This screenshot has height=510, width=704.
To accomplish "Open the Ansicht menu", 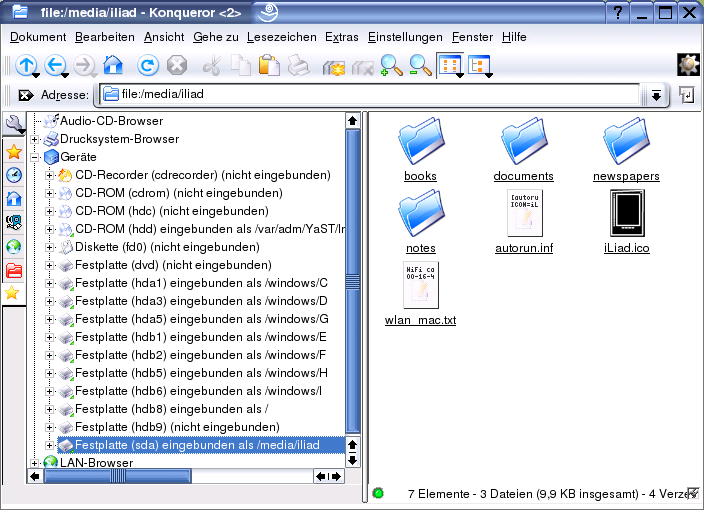I will pyautogui.click(x=164, y=37).
